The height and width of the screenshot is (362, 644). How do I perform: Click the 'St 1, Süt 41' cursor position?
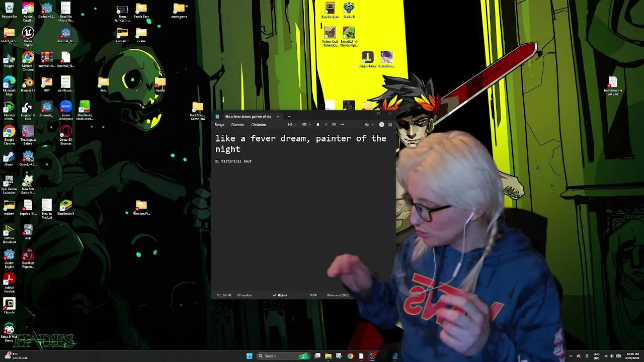[224, 295]
